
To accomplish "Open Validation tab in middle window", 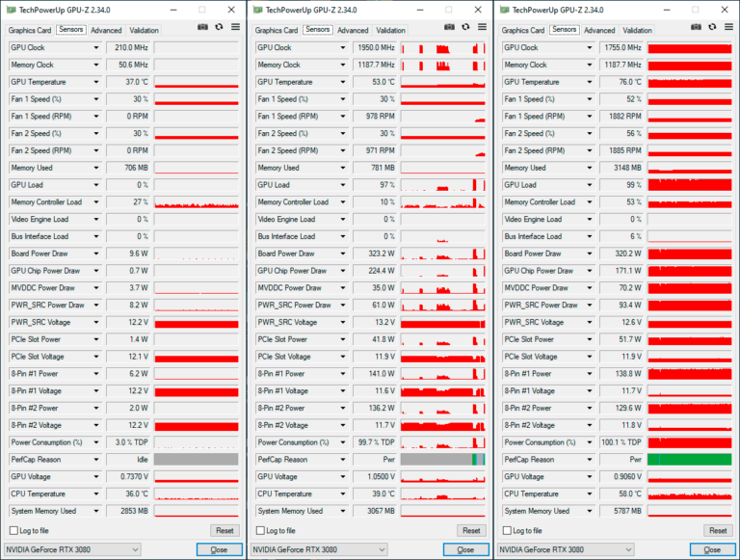I will point(391,31).
